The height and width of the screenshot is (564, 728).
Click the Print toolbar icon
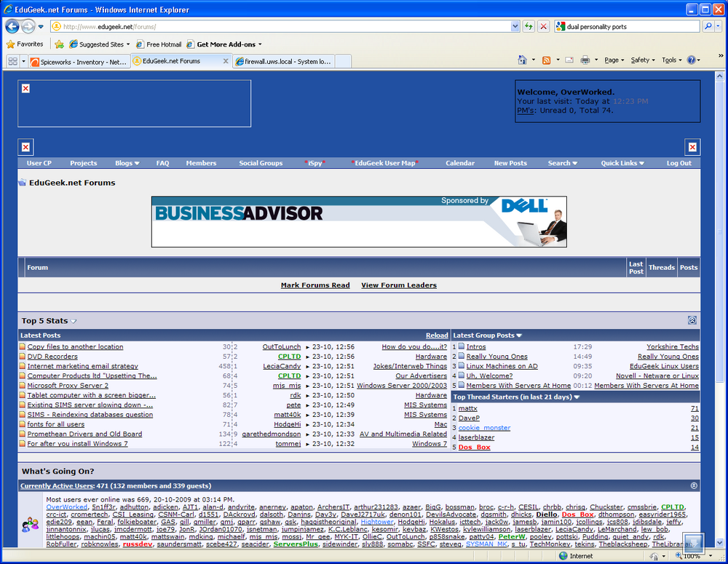pos(585,60)
